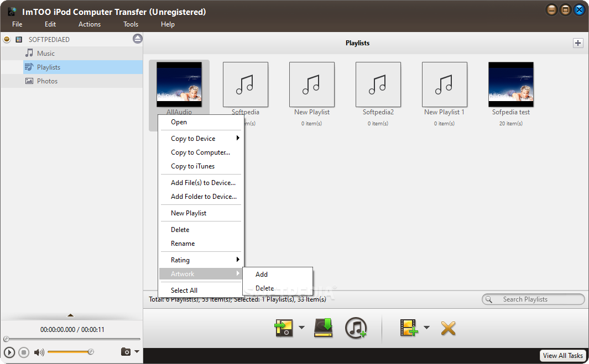The image size is (589, 364).
Task: Open the Actions menu
Action: [x=90, y=24]
